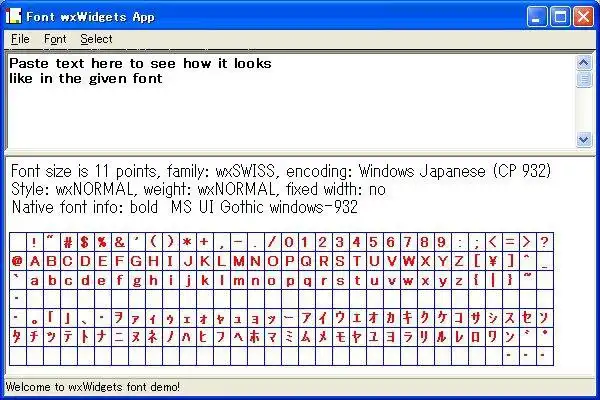Click the katakana 'ル' cell in the grid
Screen dimensions: 600x400
(443, 337)
